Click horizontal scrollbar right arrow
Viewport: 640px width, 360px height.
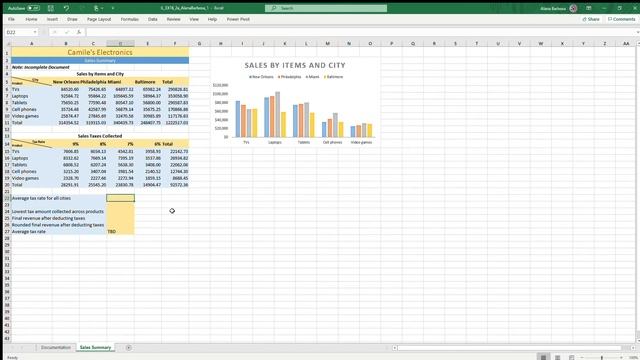(x=633, y=348)
